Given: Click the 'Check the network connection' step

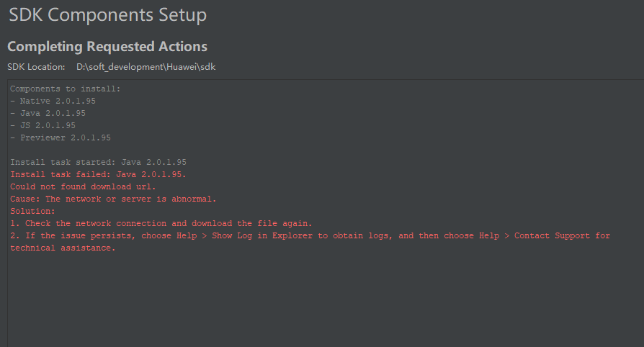Looking at the screenshot, I should tap(161, 223).
